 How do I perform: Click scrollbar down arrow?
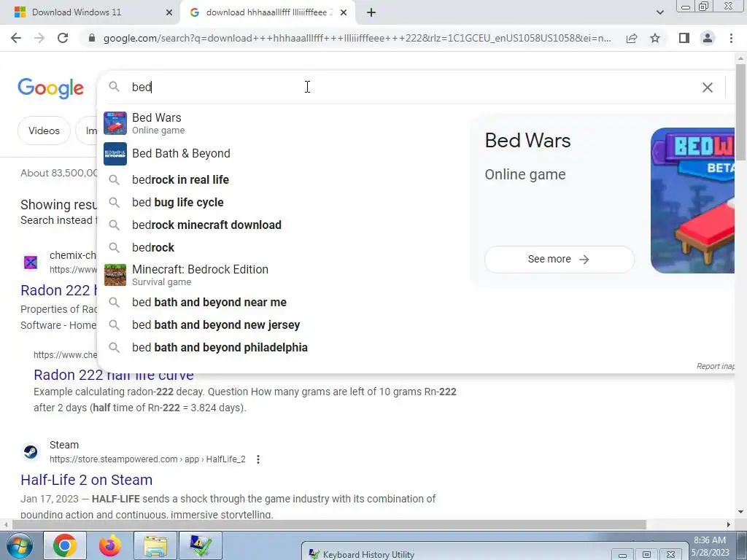coord(740,513)
